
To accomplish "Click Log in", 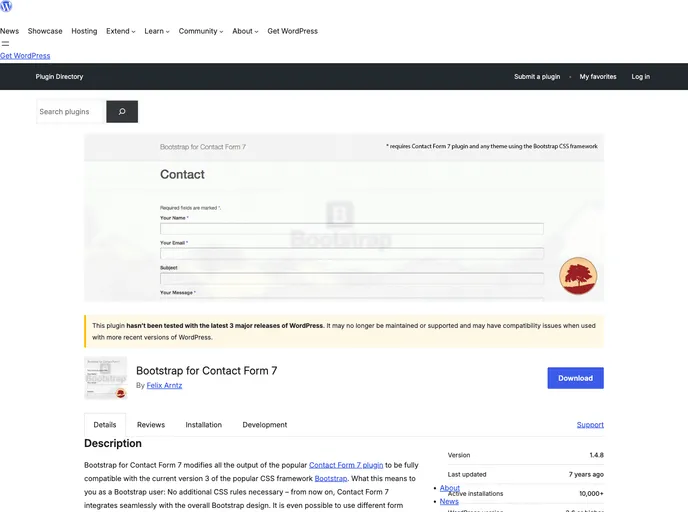I will (641, 76).
